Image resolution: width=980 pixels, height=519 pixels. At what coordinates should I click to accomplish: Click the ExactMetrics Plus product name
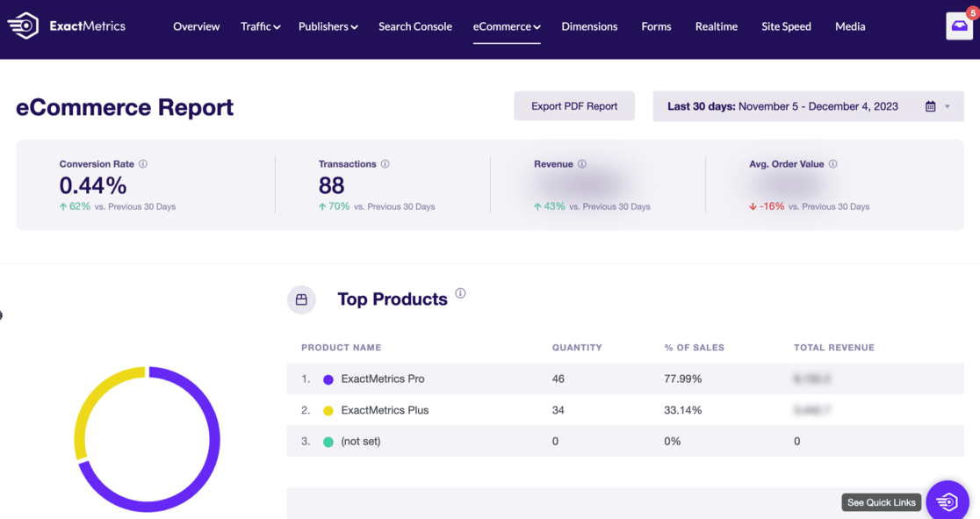(x=385, y=410)
